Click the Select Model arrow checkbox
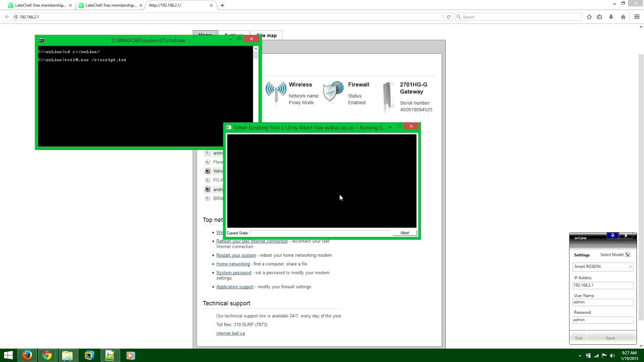The height and width of the screenshot is (362, 644). click(627, 255)
